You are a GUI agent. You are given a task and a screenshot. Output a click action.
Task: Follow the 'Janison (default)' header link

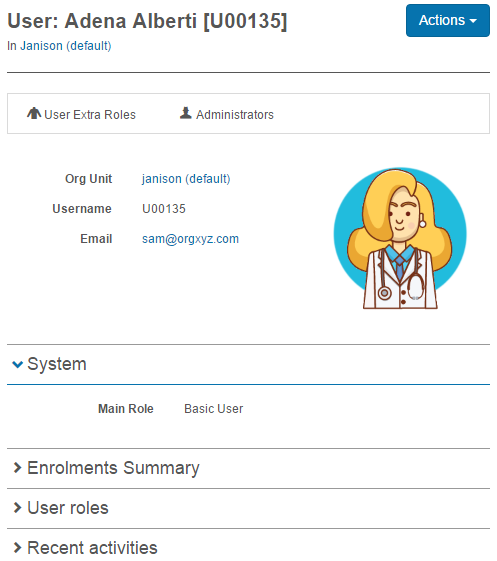pos(65,46)
